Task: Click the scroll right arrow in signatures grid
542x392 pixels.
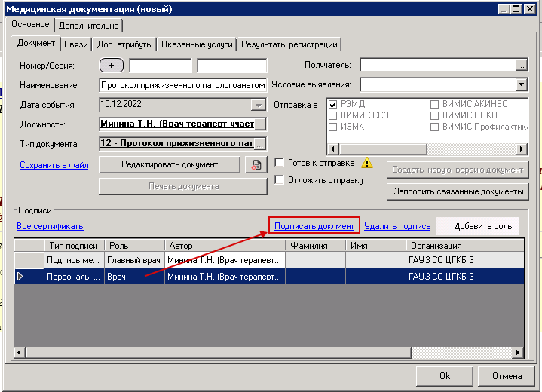Action: coord(517,352)
